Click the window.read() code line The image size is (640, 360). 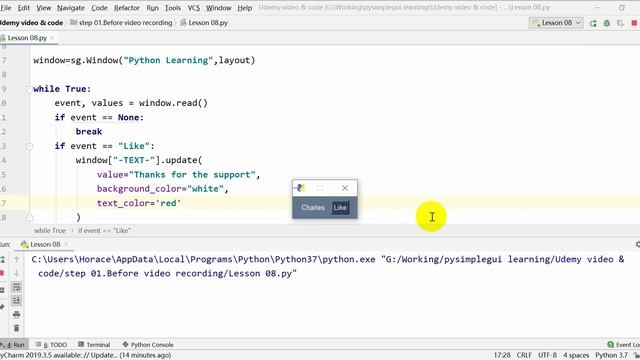coord(131,103)
